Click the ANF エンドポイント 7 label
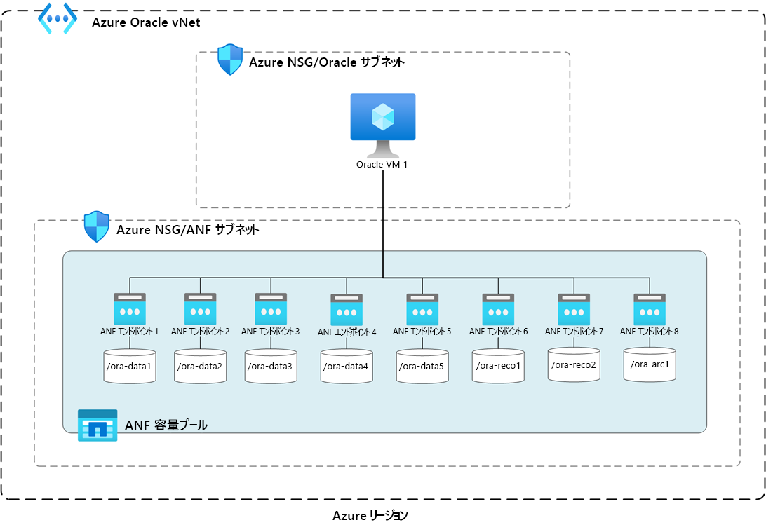This screenshot has height=532, width=766. [x=574, y=332]
